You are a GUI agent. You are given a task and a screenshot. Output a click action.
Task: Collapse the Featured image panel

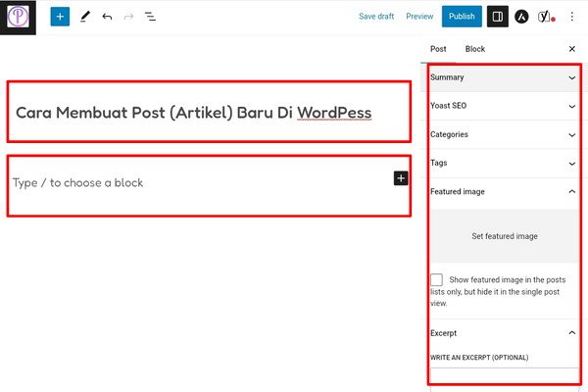pos(503,192)
